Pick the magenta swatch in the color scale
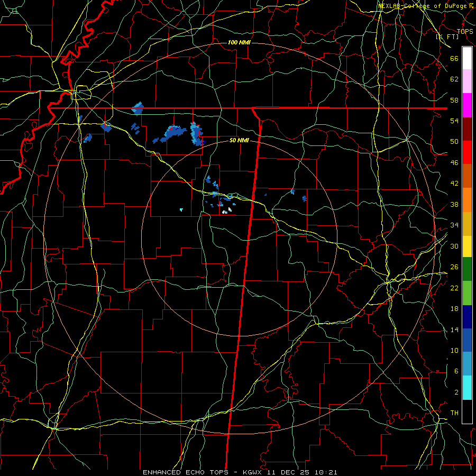Viewport: 476px width, 476px height. [x=467, y=105]
